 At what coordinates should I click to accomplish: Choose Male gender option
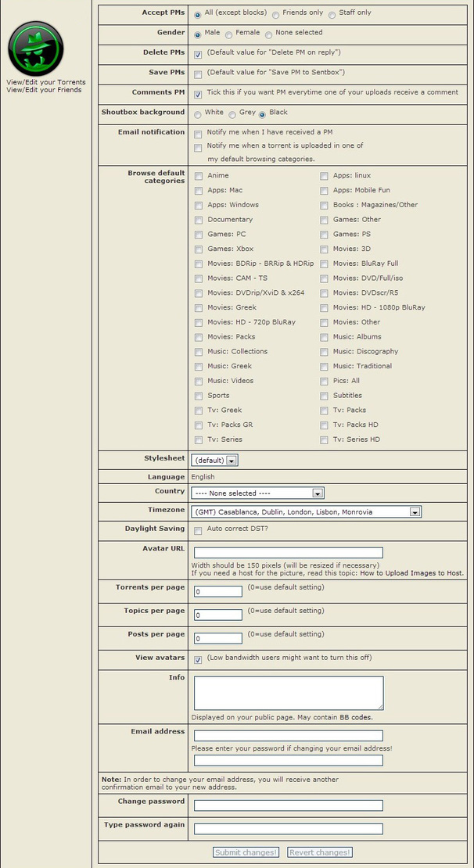point(198,35)
